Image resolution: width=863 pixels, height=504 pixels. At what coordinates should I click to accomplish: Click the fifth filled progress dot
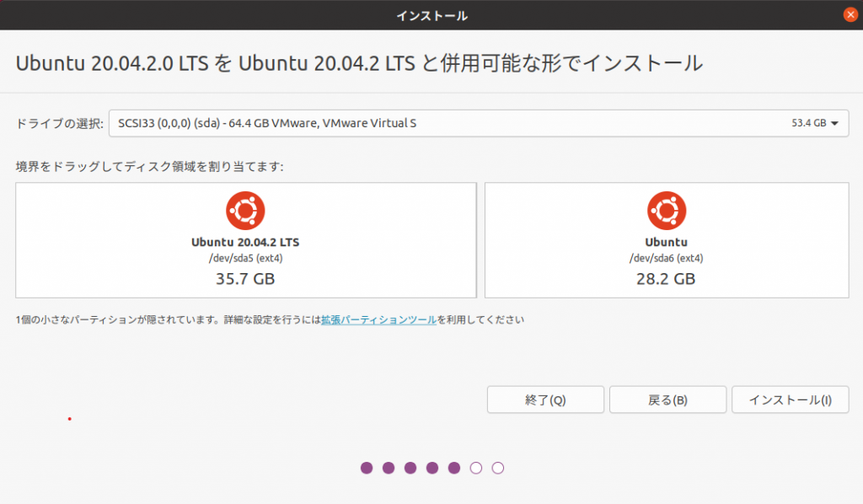coord(454,468)
